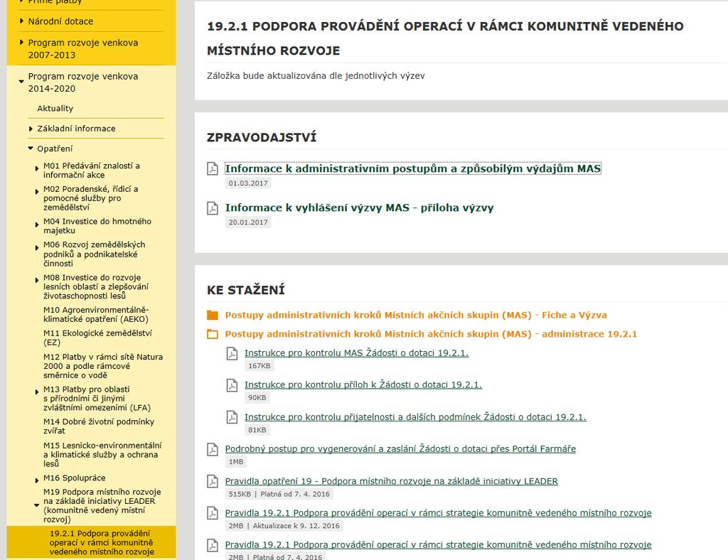Click PDF icon beside Pravidla 19.2.1 Aktualizace 9. 12. 2016
The height and width of the screenshot is (560, 728).
pos(212,513)
